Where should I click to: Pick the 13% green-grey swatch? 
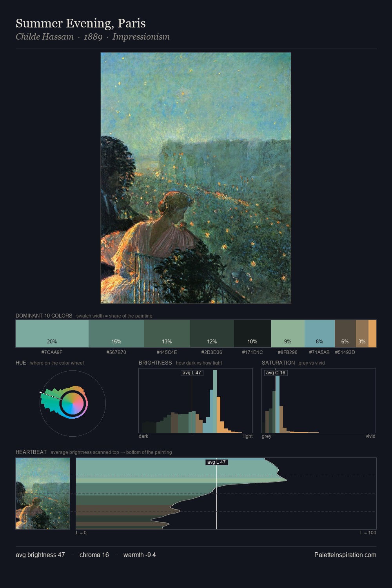(167, 334)
